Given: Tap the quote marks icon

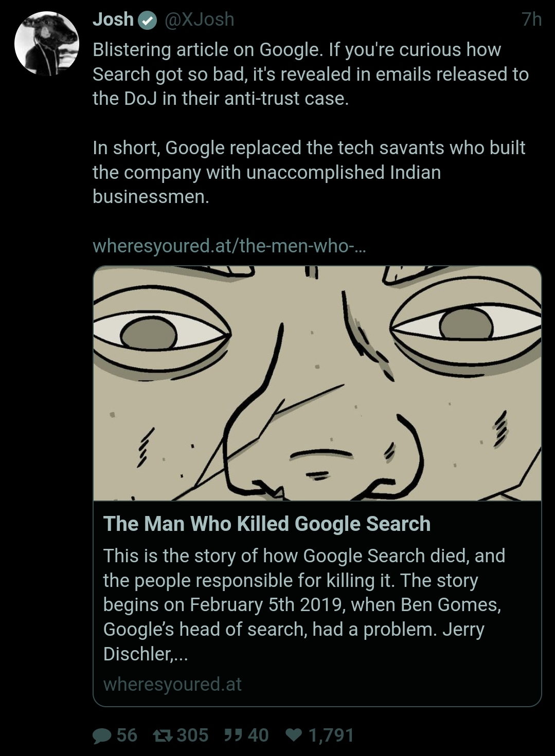Looking at the screenshot, I should click(x=233, y=735).
